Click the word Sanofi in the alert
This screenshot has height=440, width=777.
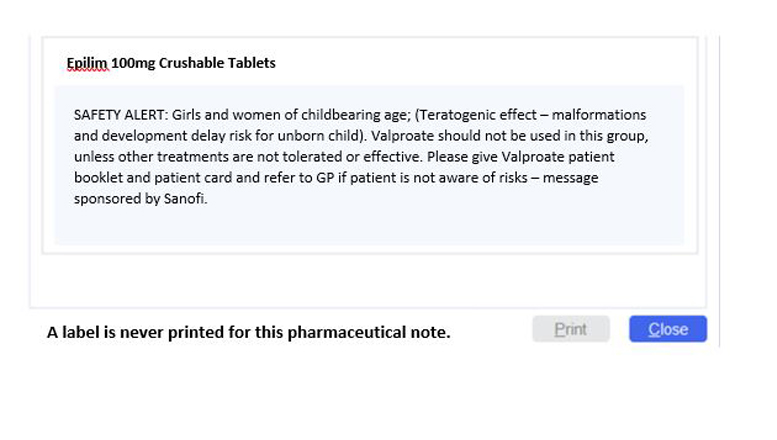[x=184, y=199]
